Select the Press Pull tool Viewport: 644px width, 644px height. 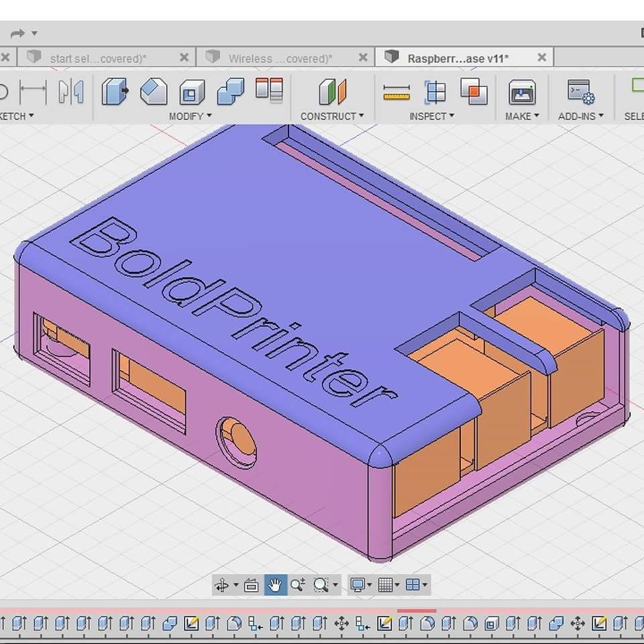click(115, 91)
